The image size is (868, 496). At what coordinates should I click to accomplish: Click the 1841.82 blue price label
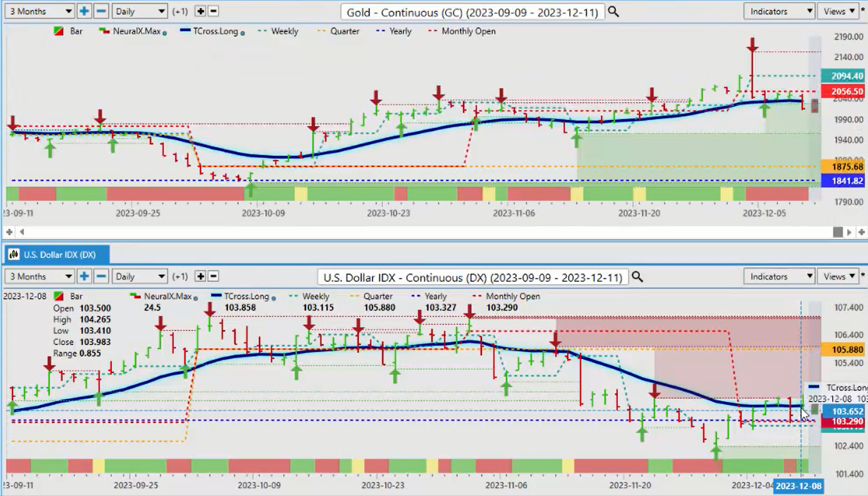point(842,181)
